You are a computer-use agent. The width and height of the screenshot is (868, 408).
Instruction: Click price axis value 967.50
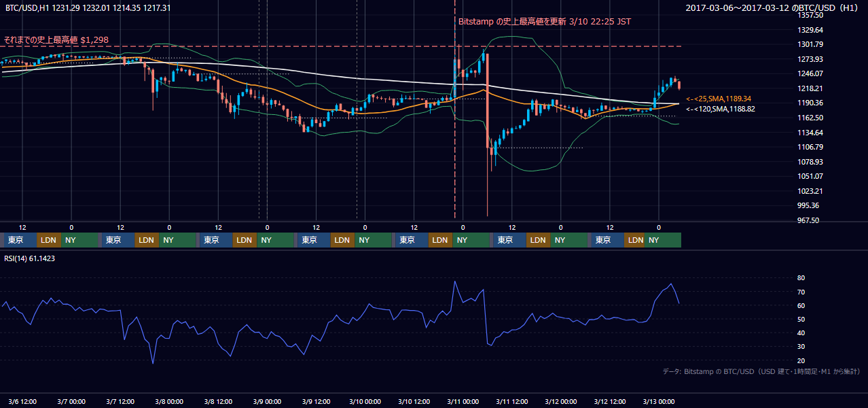[809, 220]
